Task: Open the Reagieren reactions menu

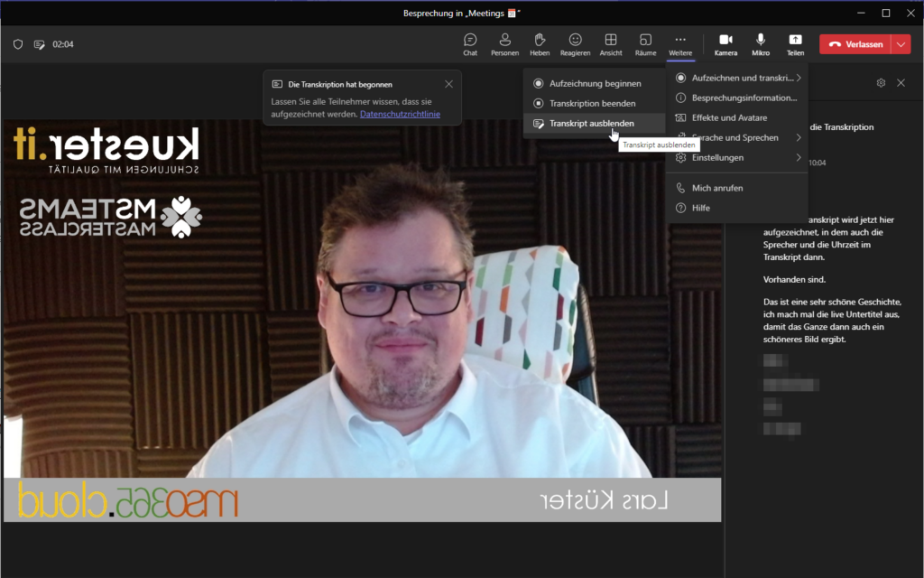Action: pyautogui.click(x=575, y=44)
